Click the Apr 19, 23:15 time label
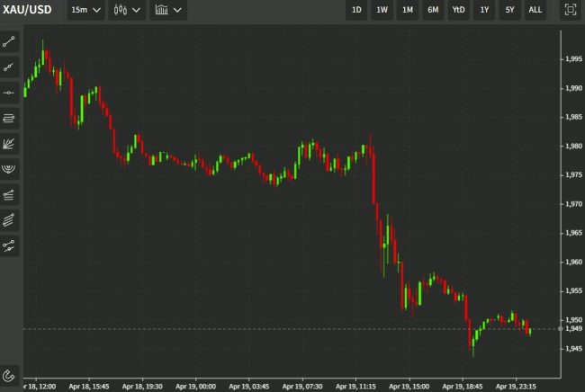 tap(516, 387)
